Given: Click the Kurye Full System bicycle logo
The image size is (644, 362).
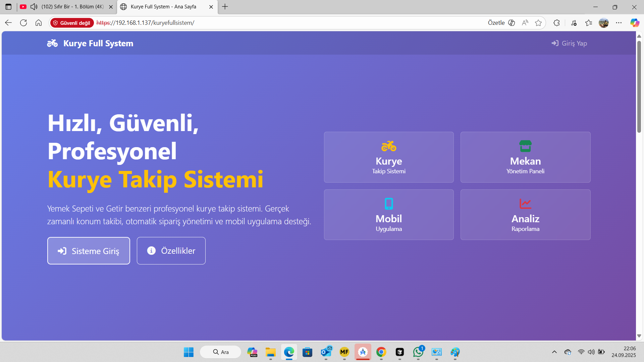Looking at the screenshot, I should (x=52, y=43).
